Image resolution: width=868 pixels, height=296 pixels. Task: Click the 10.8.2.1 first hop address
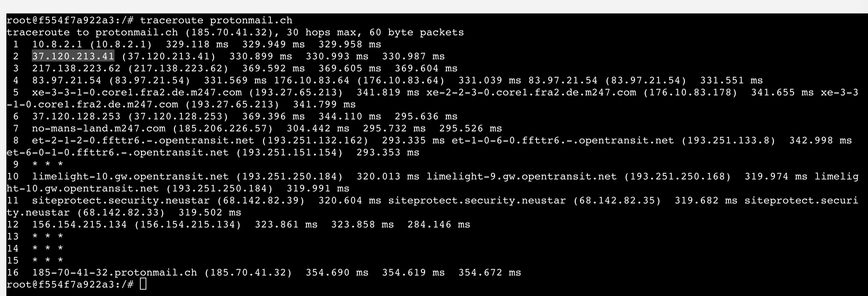[x=57, y=44]
